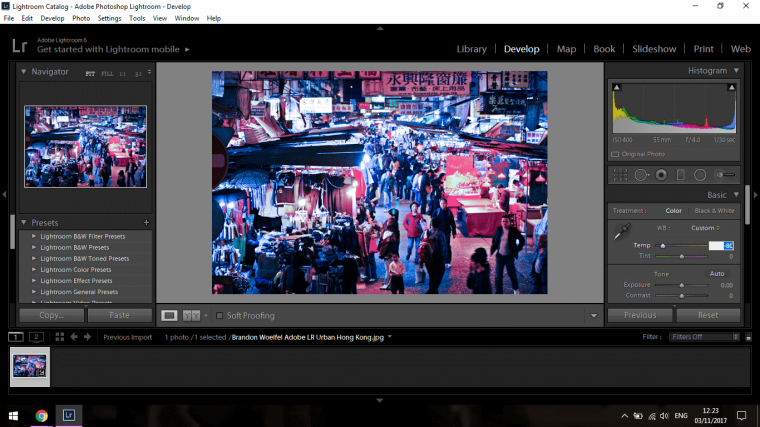Click the Before/After YY view button
This screenshot has width=760, height=427.
(x=191, y=316)
